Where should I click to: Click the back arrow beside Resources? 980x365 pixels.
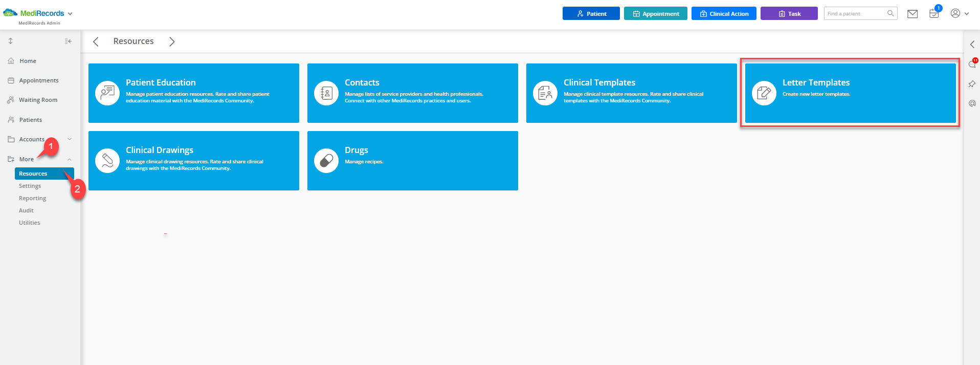click(96, 41)
